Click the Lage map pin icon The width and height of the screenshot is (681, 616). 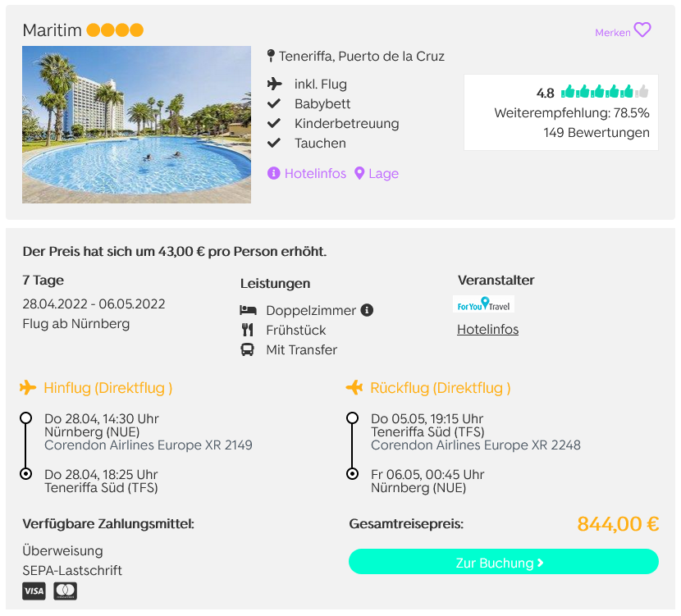[x=359, y=173]
